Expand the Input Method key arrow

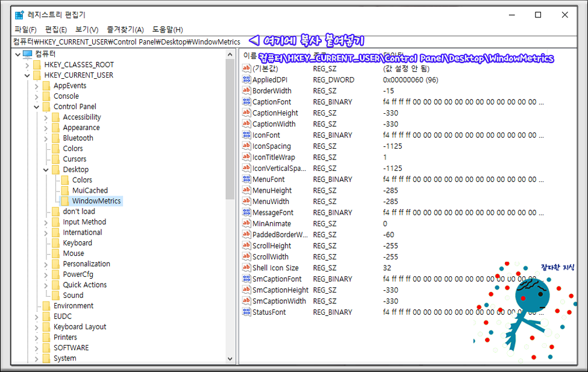[x=46, y=223]
